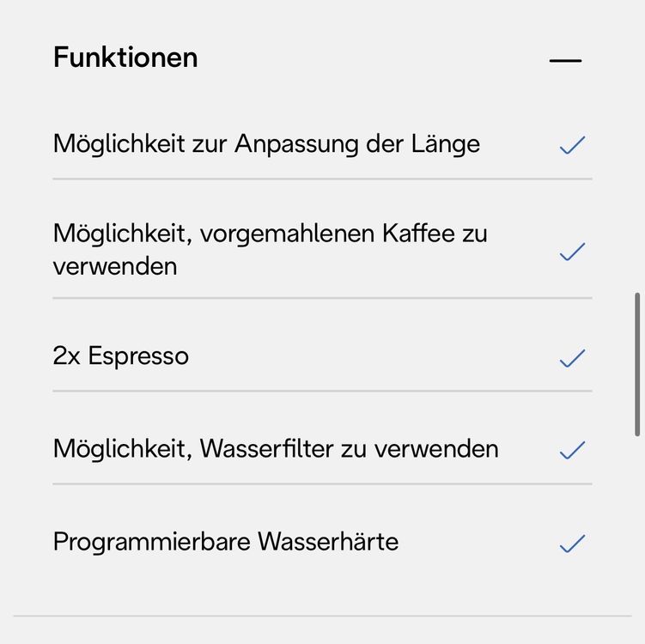The image size is (645, 644).
Task: Click the vertical scrollbar thumb
Action: 636,364
